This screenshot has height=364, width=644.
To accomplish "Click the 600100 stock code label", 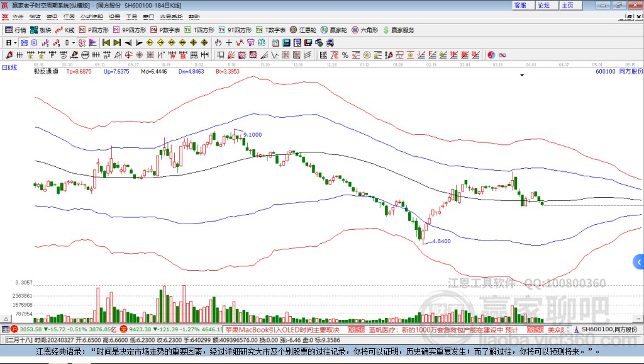I will pyautogui.click(x=606, y=72).
